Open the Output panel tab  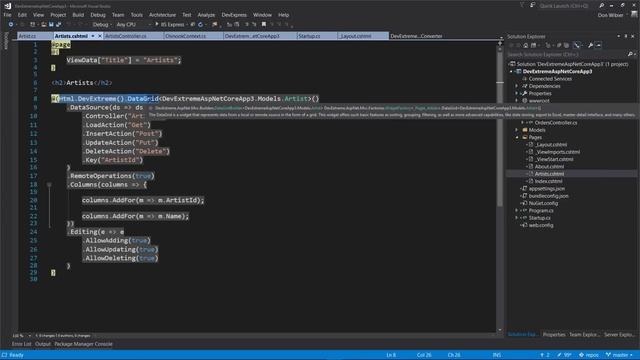(42, 344)
